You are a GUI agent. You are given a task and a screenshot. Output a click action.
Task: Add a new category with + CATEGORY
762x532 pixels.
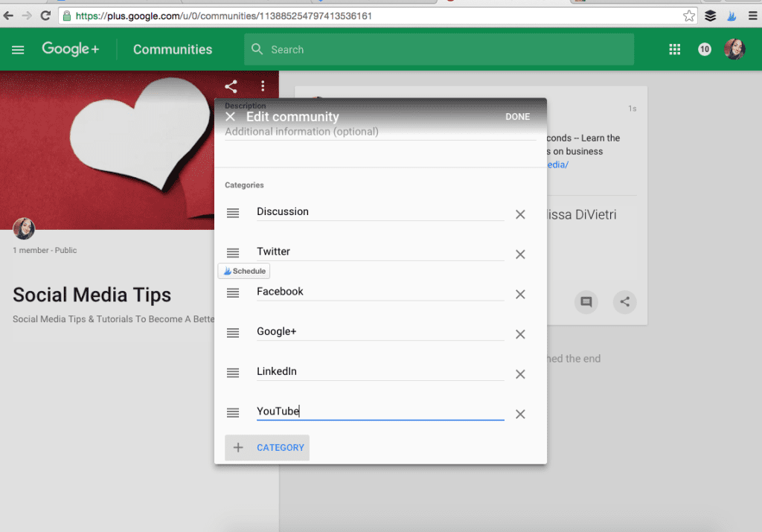267,447
